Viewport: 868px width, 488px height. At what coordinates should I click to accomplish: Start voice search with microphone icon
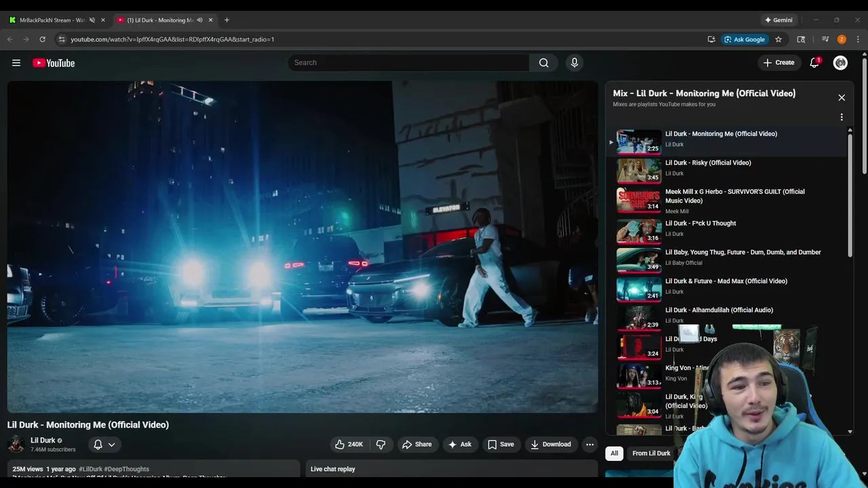click(574, 62)
